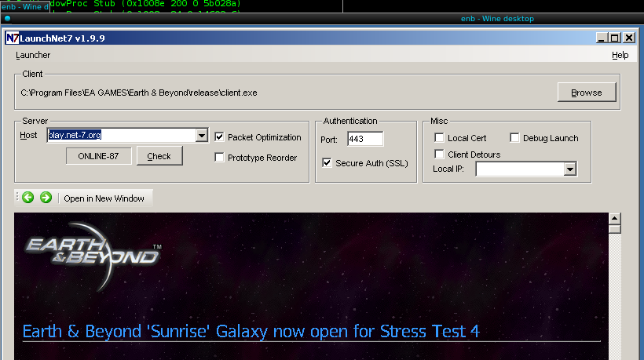Click the Earth & Beyond logo image

(93, 256)
